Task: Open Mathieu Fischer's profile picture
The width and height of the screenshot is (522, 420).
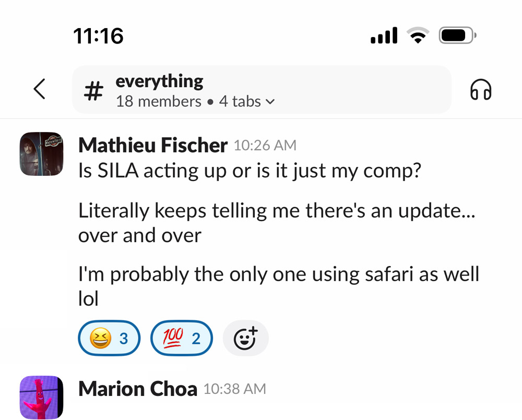Action: pos(41,153)
